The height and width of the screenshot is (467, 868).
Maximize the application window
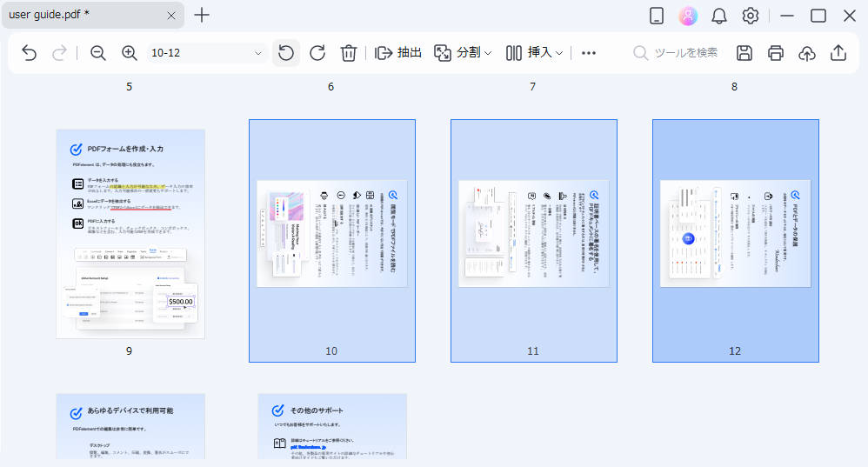click(x=818, y=16)
